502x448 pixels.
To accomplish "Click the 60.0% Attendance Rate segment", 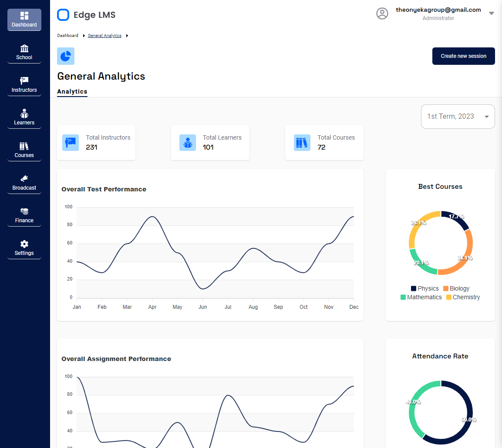I will (x=469, y=420).
